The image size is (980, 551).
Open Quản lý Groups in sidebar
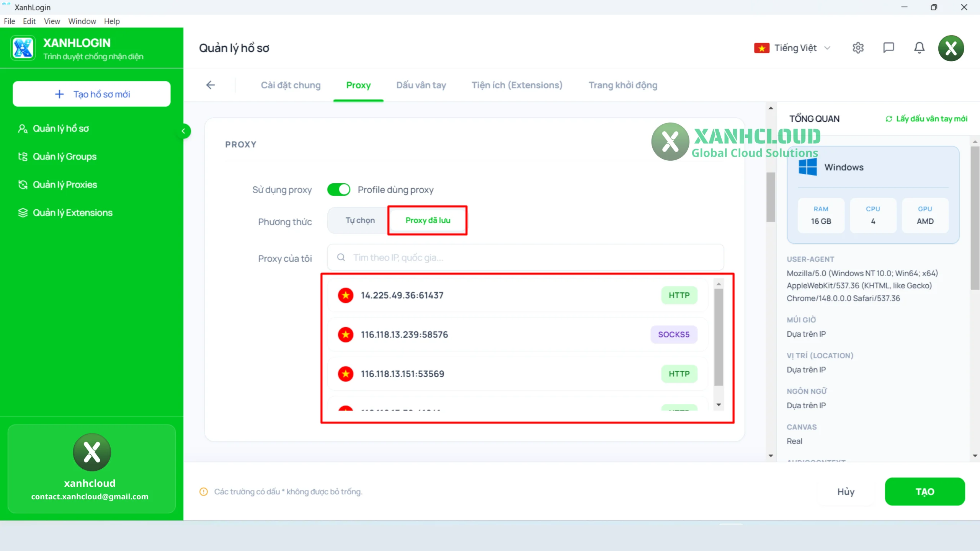pos(64,156)
